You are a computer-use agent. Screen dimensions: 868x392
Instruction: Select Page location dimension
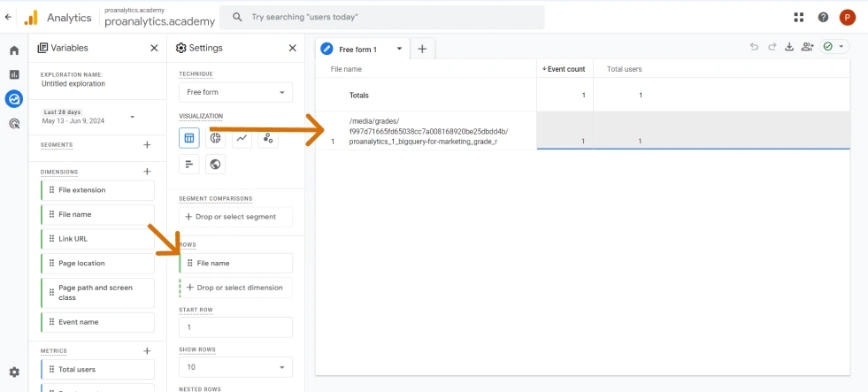(97, 263)
